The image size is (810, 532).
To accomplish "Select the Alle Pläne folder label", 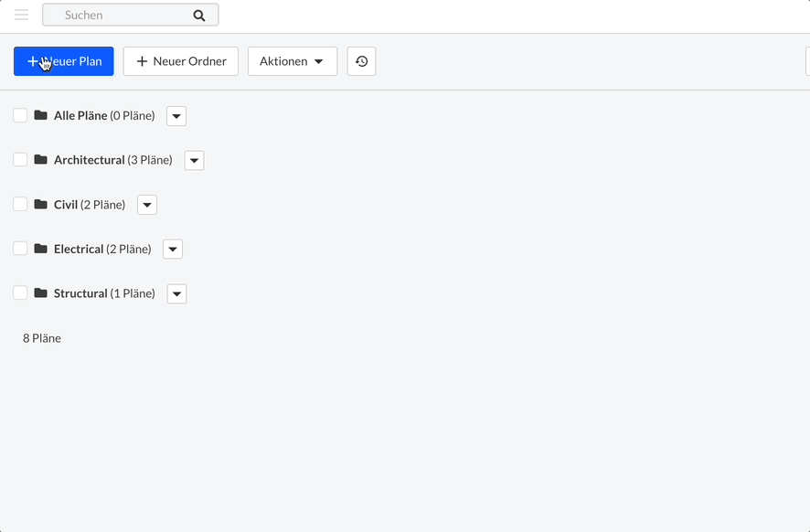I will (x=81, y=115).
